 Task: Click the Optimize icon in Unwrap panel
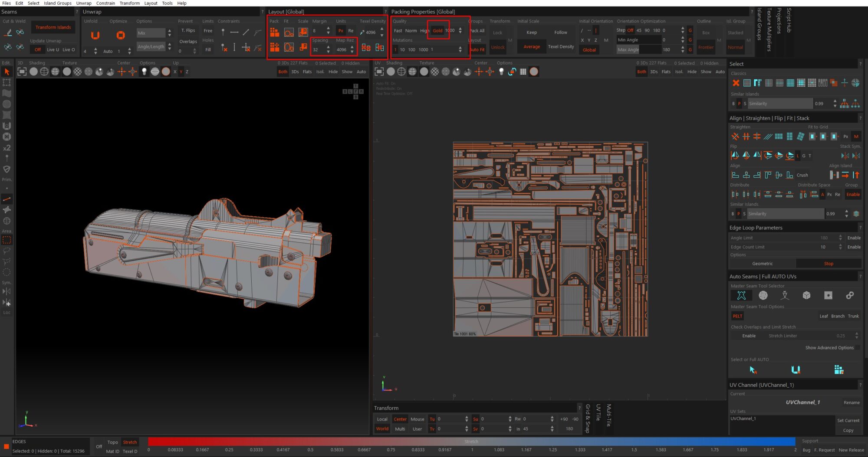tap(121, 35)
